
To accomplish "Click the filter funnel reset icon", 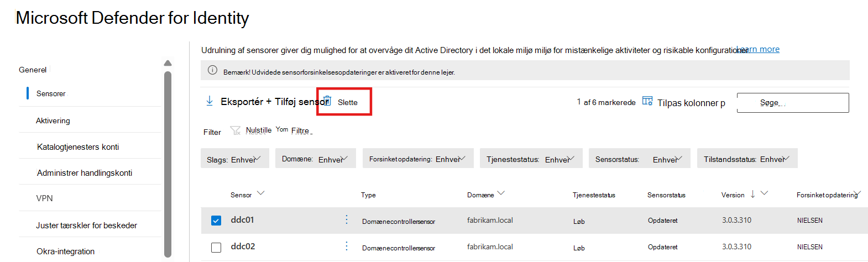I will [x=235, y=130].
